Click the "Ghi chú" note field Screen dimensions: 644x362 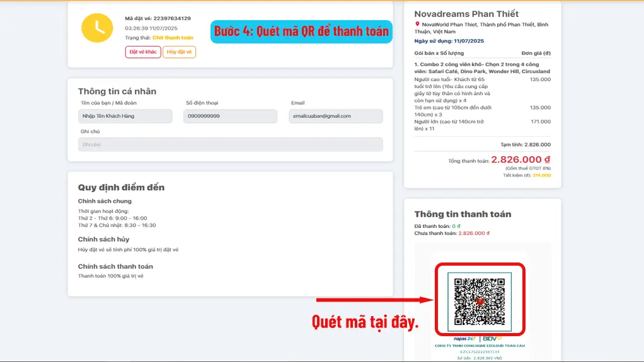coord(230,145)
